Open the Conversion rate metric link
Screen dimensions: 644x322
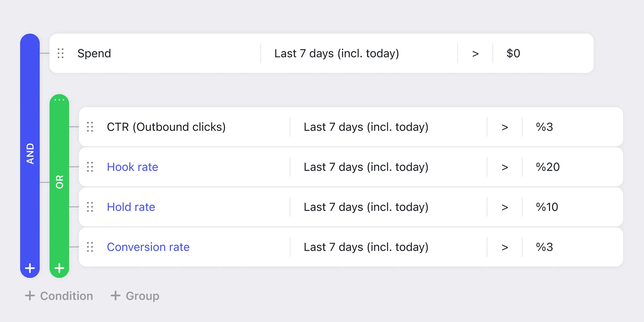[148, 247]
